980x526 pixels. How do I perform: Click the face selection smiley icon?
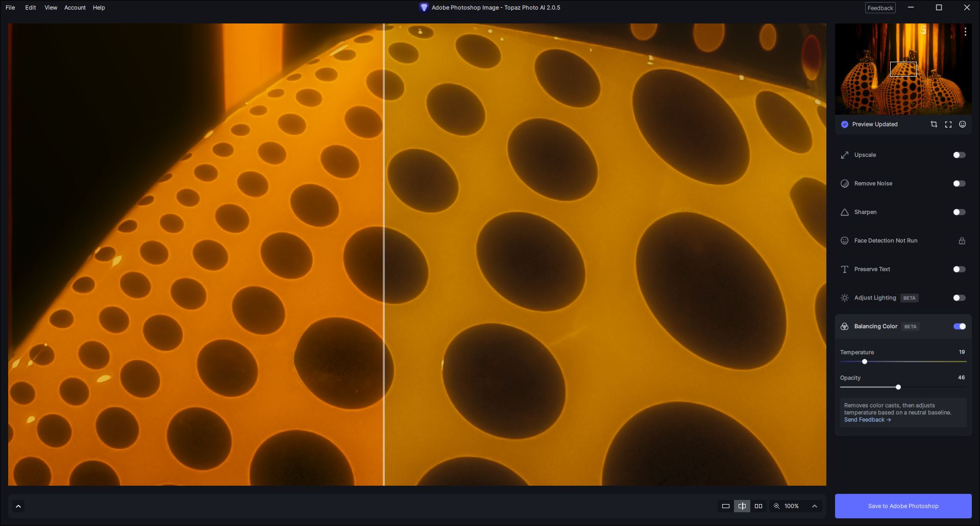962,124
